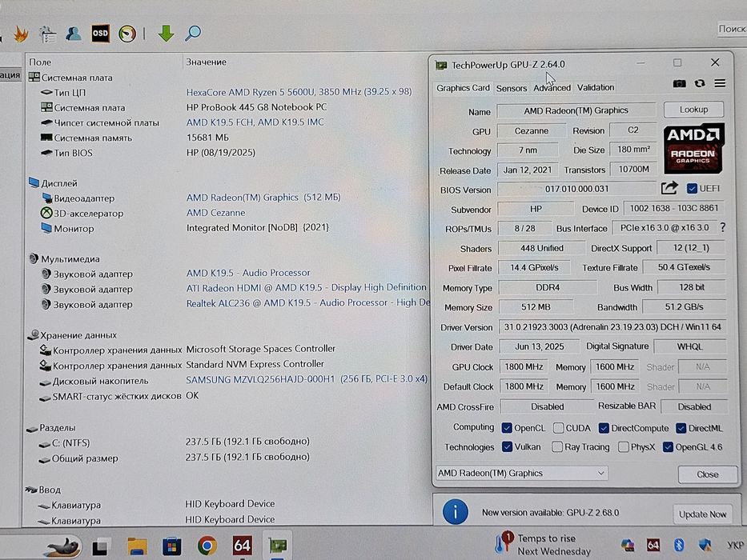Click the flame stability test toolbar icon
This screenshot has width=747, height=560.
21,34
